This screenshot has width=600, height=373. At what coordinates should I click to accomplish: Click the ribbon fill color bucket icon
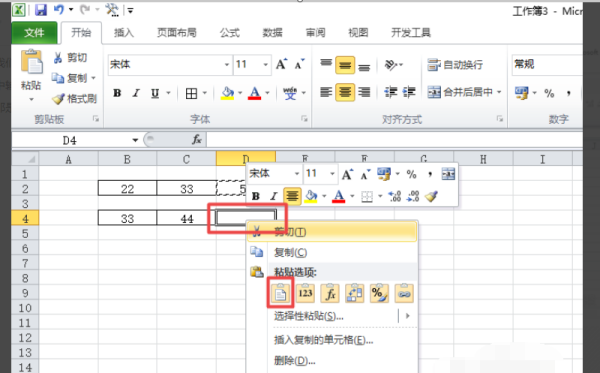(227, 93)
